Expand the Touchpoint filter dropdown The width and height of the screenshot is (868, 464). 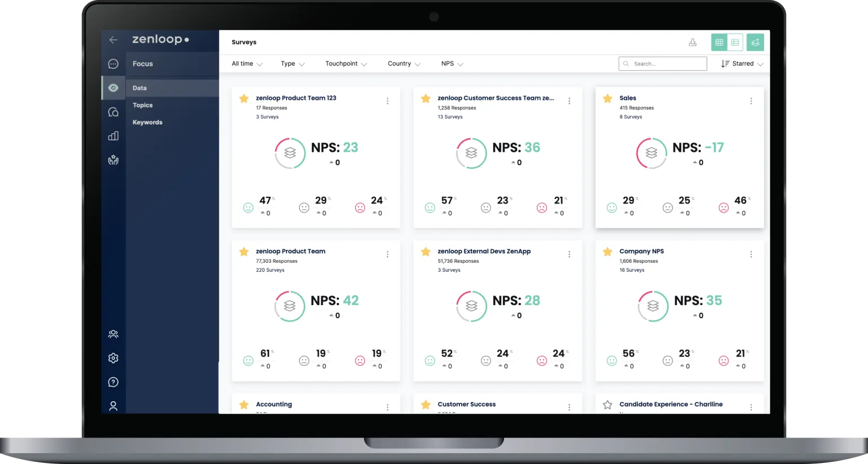[346, 64]
